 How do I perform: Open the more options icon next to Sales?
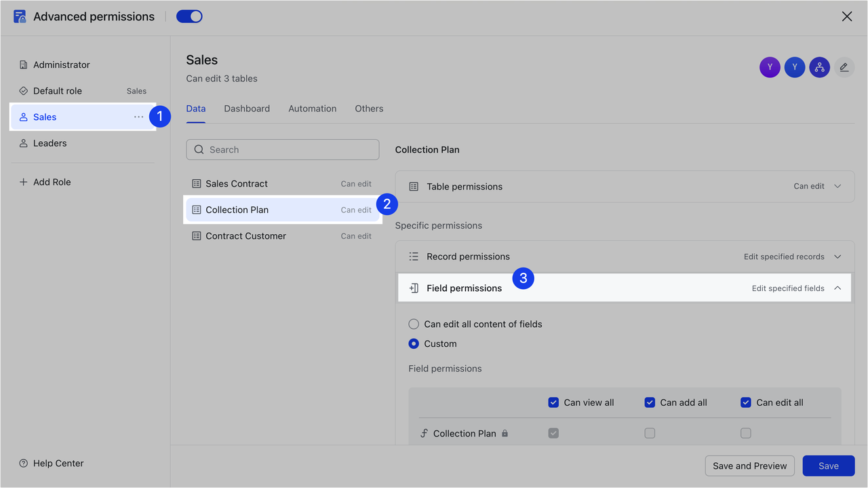pos(138,116)
